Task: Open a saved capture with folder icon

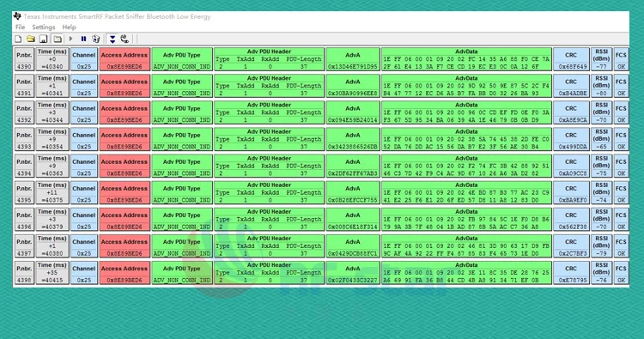Action: 31,39
